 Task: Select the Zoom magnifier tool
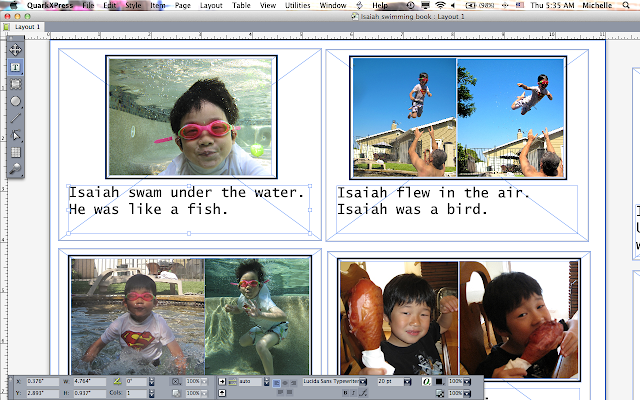[x=16, y=169]
